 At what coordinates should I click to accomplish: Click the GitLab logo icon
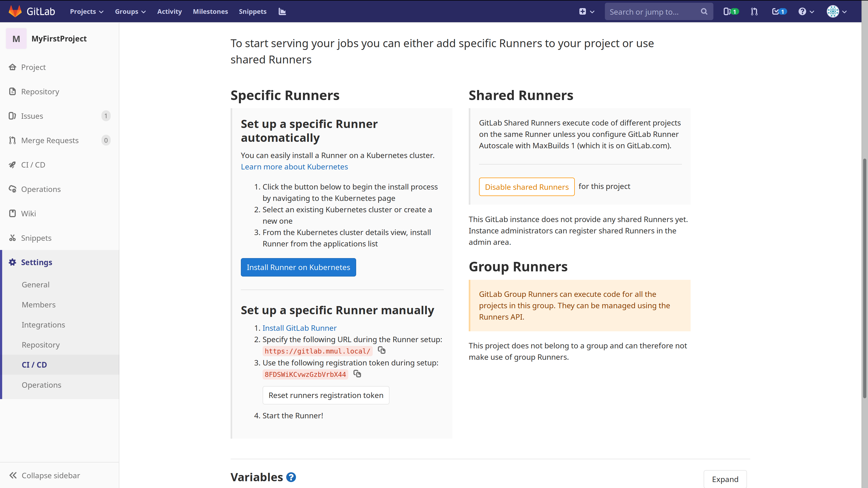[x=15, y=11]
